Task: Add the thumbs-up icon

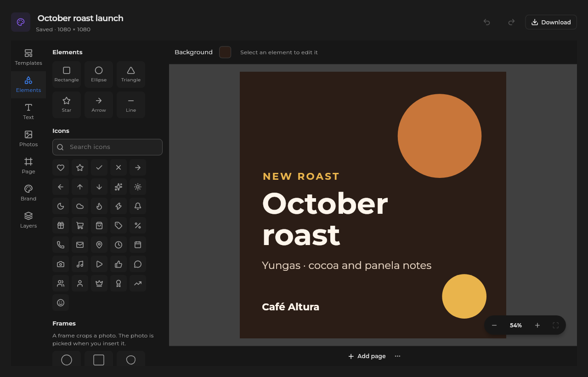Action: 119,264
